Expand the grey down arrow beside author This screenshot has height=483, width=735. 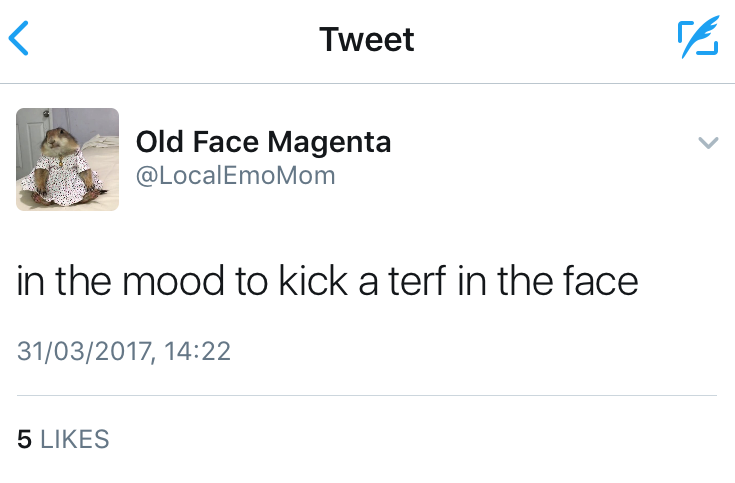[707, 143]
